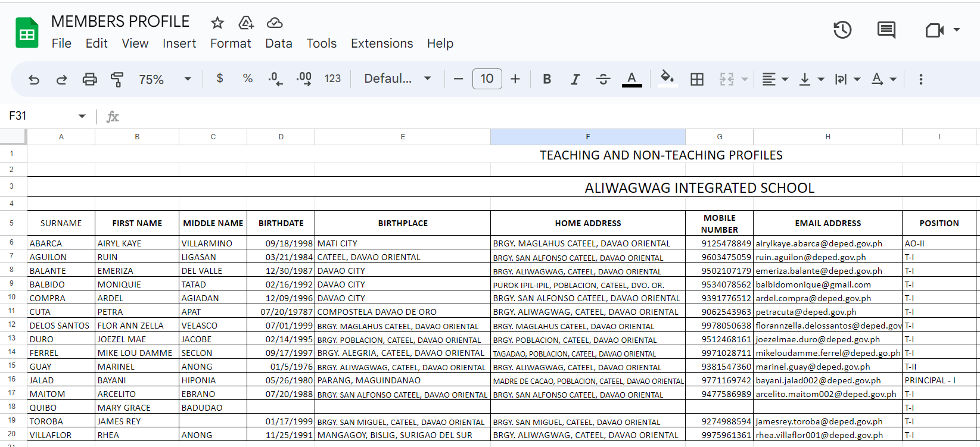The height and width of the screenshot is (447, 980).
Task: Expand merge cells dropdown arrow
Action: click(x=745, y=79)
